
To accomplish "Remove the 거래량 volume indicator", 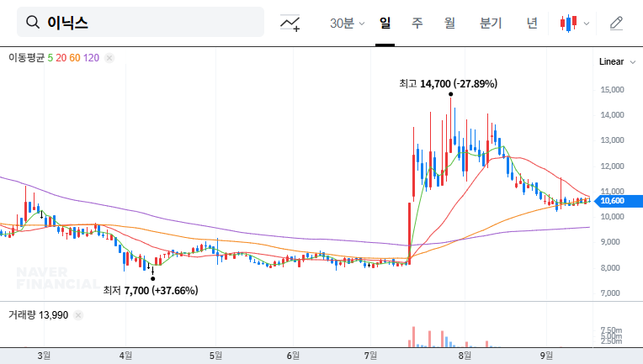I will (78, 315).
